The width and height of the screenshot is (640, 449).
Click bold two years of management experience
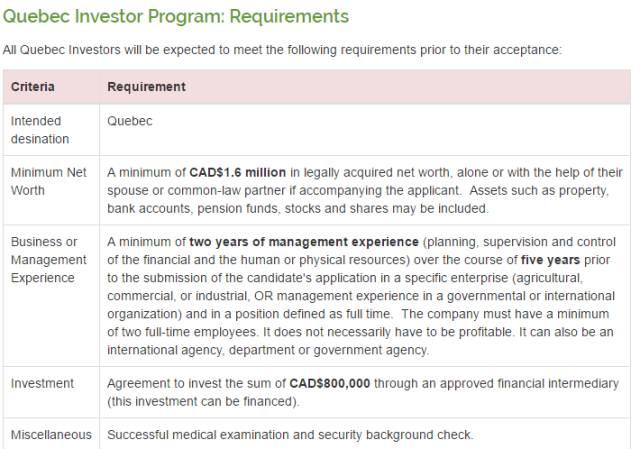point(304,242)
